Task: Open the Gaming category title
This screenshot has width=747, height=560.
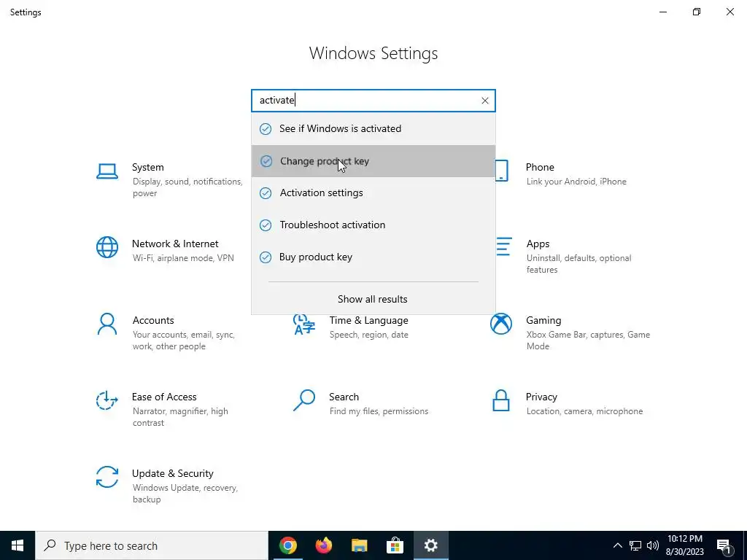Action: pos(543,321)
